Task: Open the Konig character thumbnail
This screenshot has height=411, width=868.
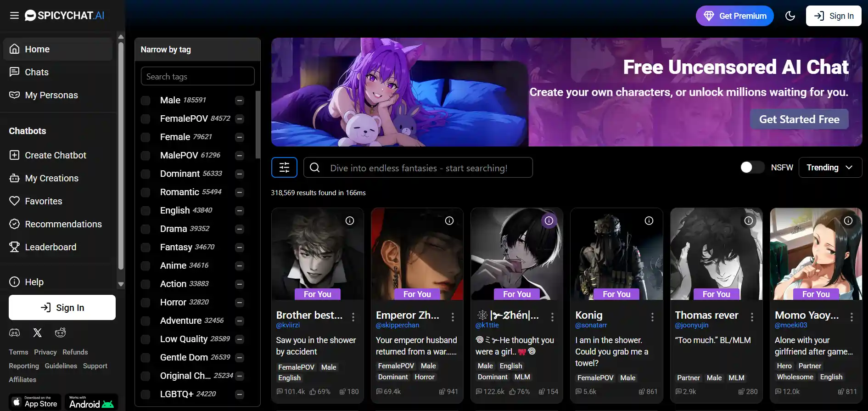Action: coord(616,254)
